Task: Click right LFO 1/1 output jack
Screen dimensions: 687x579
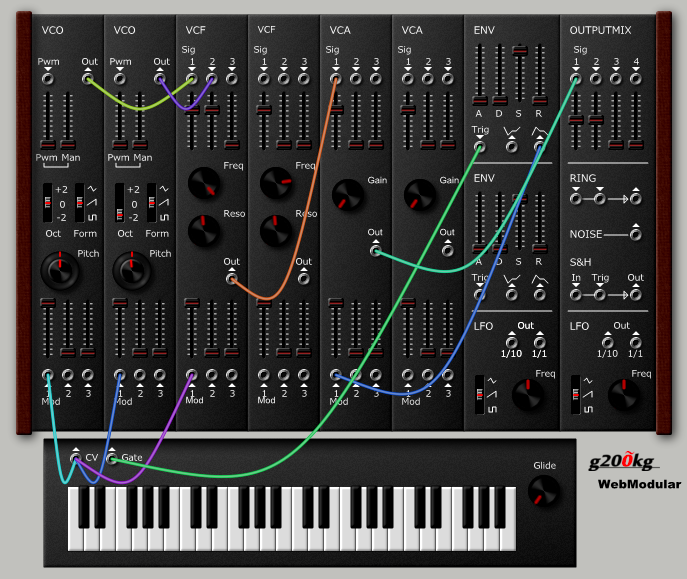Action: click(636, 342)
